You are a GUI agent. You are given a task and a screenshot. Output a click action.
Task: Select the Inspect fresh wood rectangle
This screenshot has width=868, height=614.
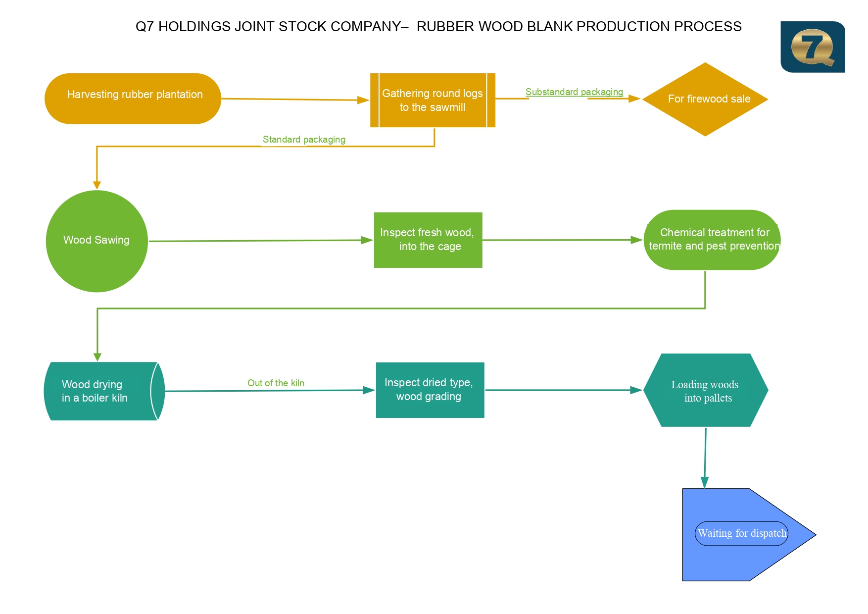coord(428,240)
